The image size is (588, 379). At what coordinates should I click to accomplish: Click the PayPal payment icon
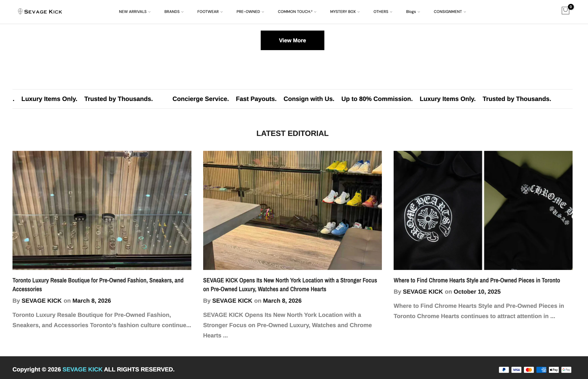(504, 370)
